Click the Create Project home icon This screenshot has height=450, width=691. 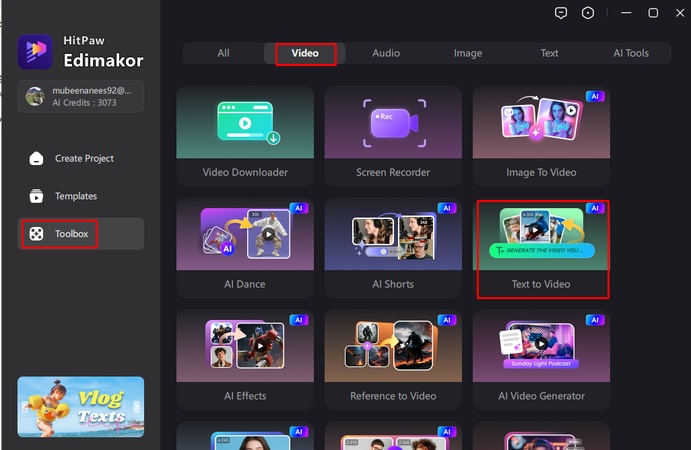(x=36, y=158)
